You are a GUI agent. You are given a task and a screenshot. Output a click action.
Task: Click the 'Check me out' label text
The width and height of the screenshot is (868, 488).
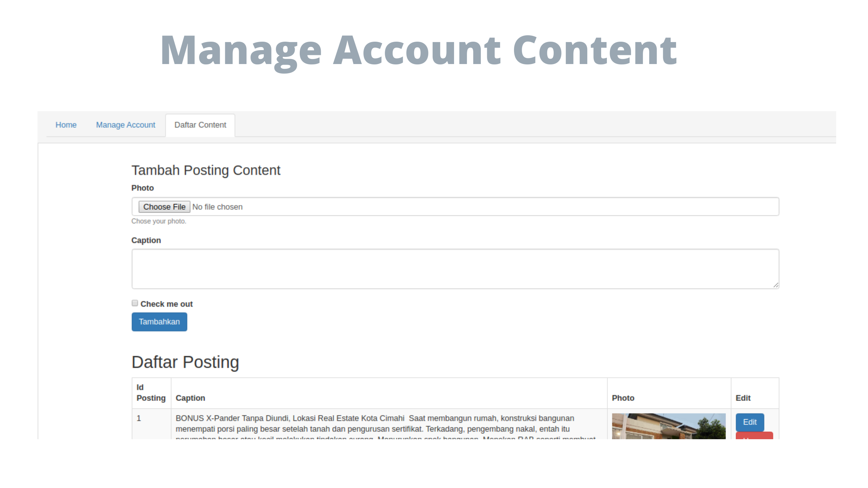(x=166, y=304)
